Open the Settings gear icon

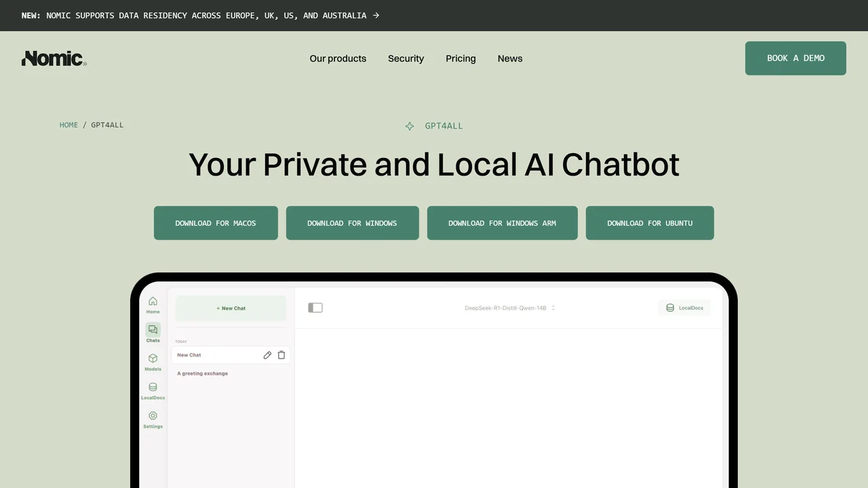(x=153, y=420)
